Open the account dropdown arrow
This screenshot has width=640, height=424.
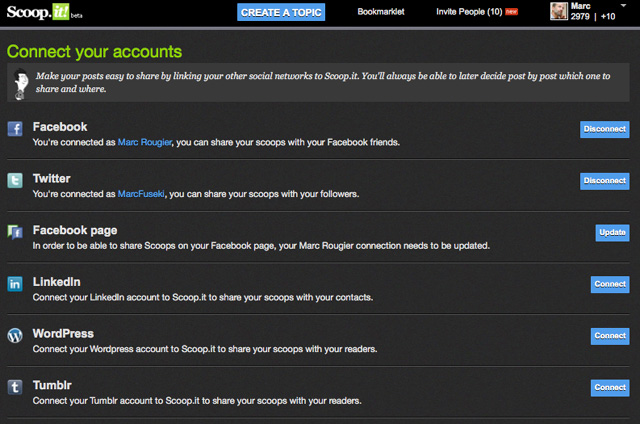(623, 6)
